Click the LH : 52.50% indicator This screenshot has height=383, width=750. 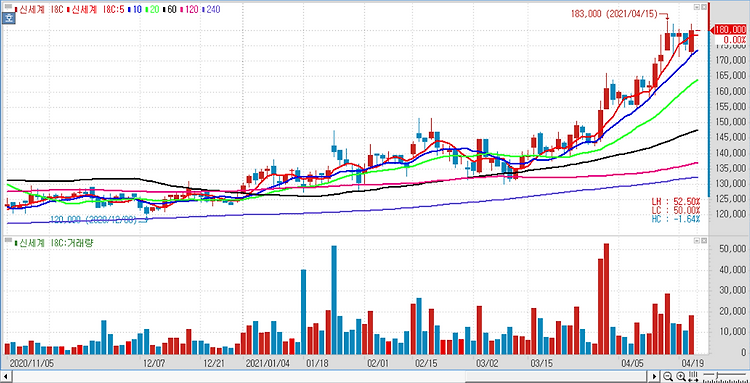(x=675, y=201)
